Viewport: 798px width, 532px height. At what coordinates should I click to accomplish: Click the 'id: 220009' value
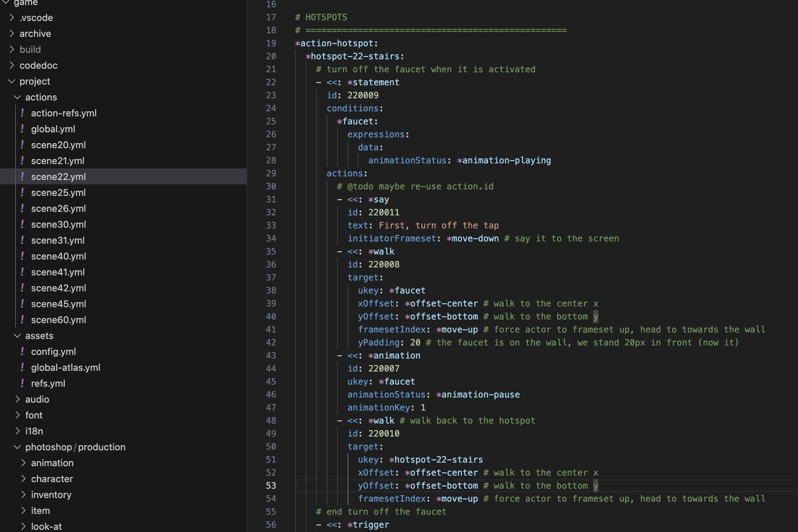pos(353,95)
